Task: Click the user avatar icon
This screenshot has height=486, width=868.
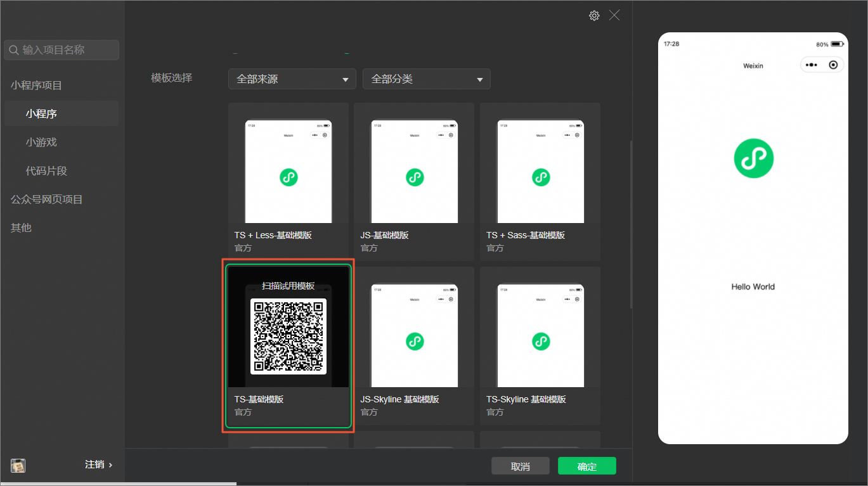Action: (x=18, y=465)
